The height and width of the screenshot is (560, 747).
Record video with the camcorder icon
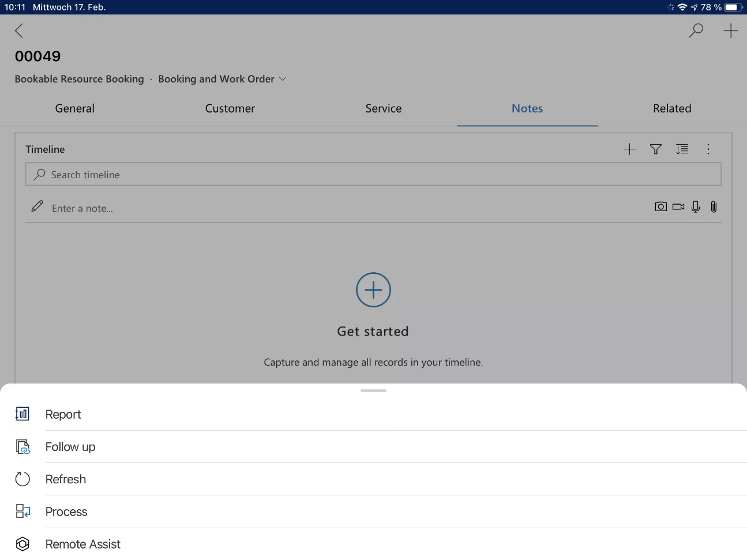[678, 206]
